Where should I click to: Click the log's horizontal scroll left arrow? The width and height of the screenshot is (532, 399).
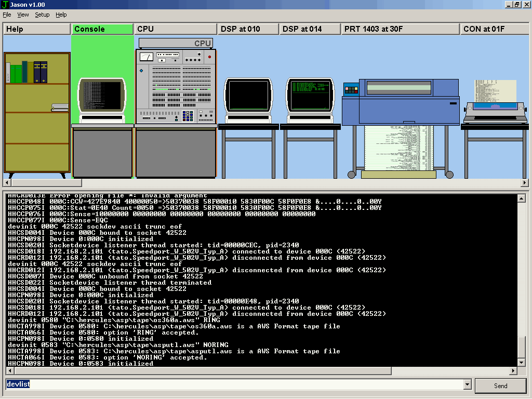click(x=9, y=371)
